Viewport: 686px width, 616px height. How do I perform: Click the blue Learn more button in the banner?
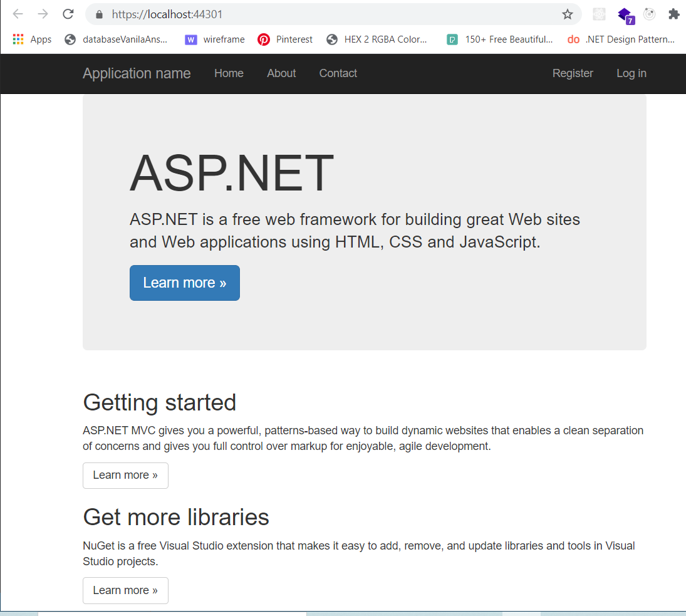point(184,283)
